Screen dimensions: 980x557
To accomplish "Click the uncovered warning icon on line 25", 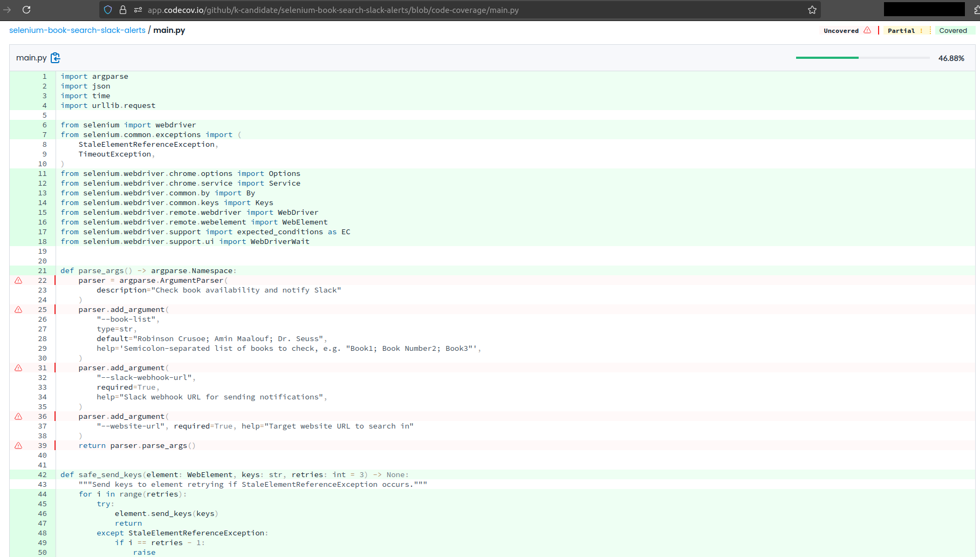I will pos(18,310).
